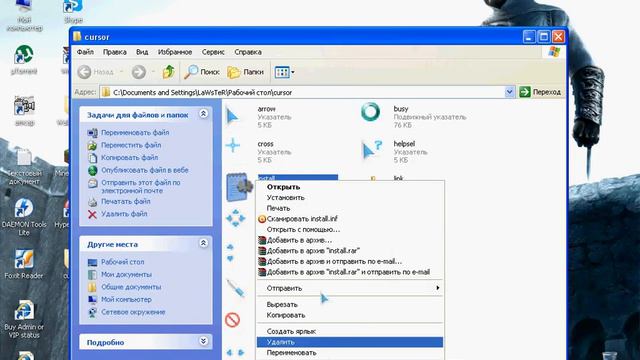This screenshot has height=360, width=640.
Task: Click Отправить этот файл по электронной почте
Action: click(x=141, y=187)
